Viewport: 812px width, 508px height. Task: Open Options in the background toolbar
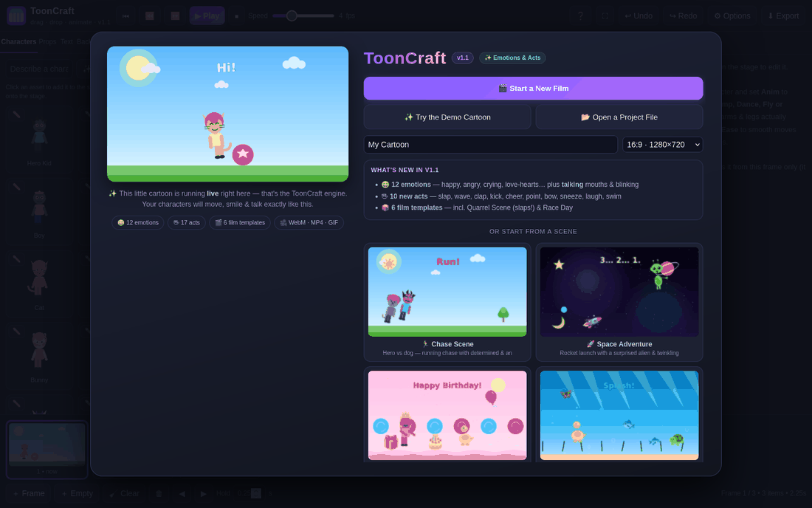tap(732, 16)
